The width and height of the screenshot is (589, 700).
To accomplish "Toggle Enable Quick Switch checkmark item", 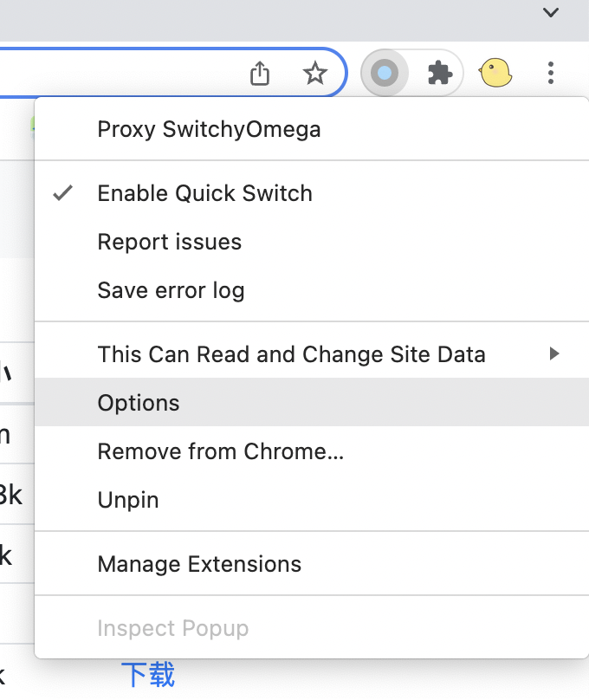I will pos(312,193).
